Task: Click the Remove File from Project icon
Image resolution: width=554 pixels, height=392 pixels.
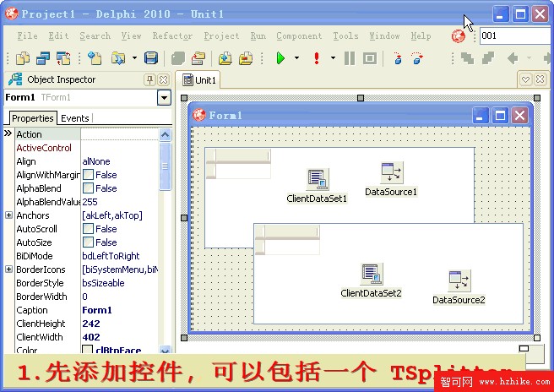Action: (246, 58)
